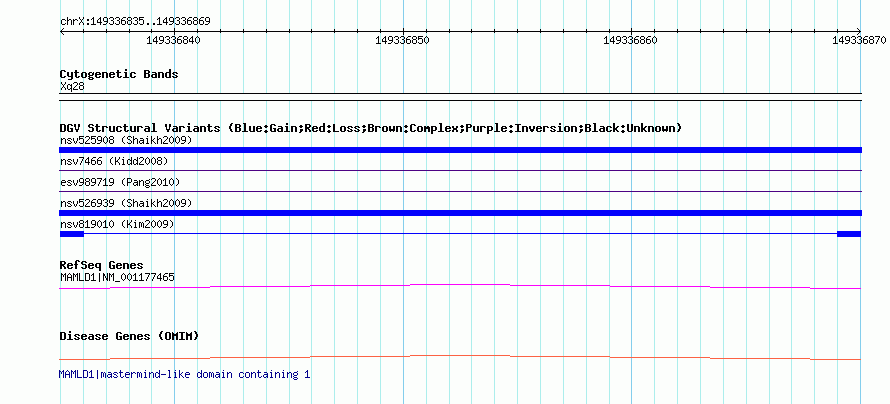Select variant label nsv526939 (Shaikh2009)

[x=126, y=203]
